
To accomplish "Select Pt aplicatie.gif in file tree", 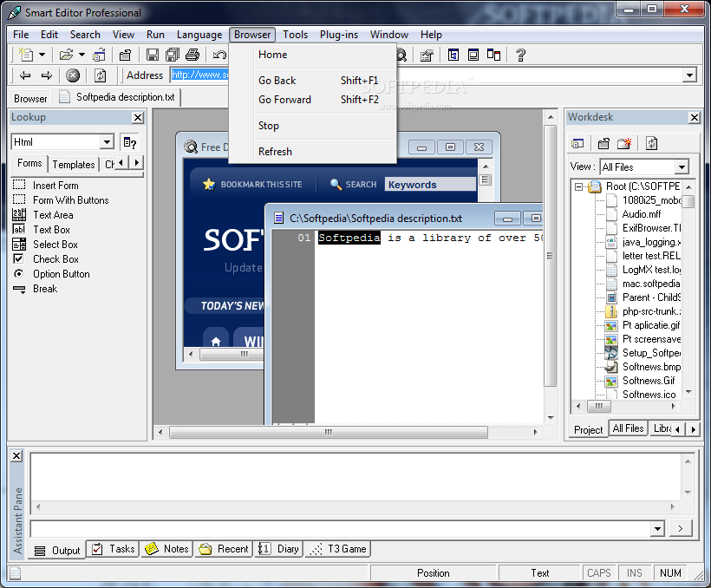I will pos(651,325).
